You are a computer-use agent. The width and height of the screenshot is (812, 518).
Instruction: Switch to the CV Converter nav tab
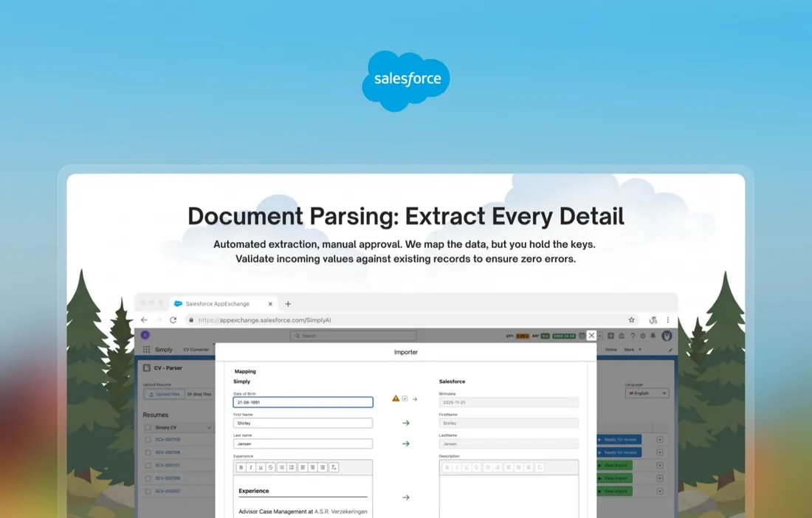[196, 350]
